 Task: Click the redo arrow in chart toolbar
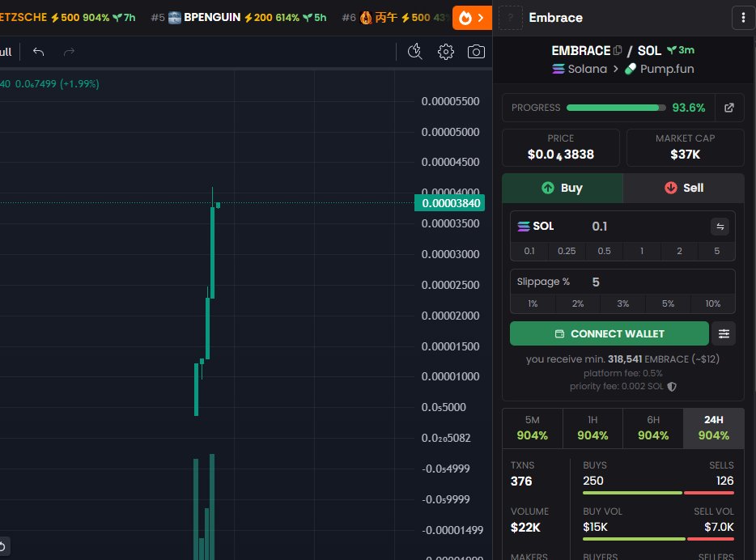click(69, 52)
